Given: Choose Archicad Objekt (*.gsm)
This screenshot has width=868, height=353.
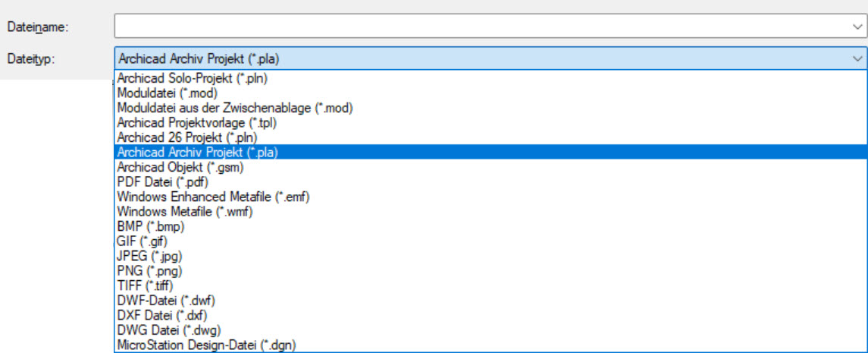Looking at the screenshot, I should [490, 166].
